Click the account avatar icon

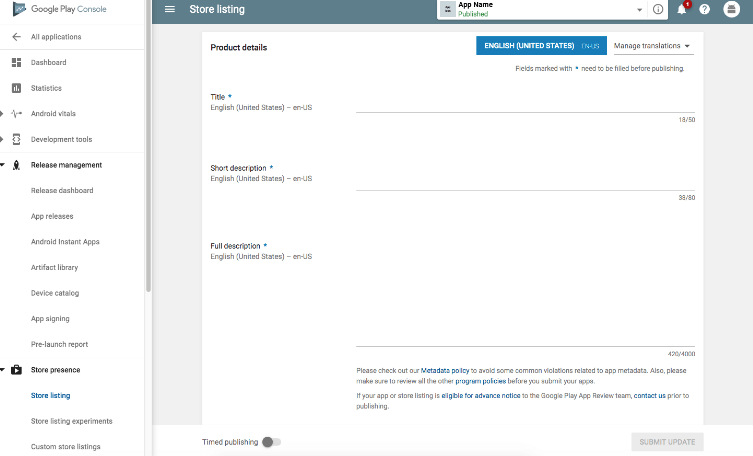tap(731, 9)
